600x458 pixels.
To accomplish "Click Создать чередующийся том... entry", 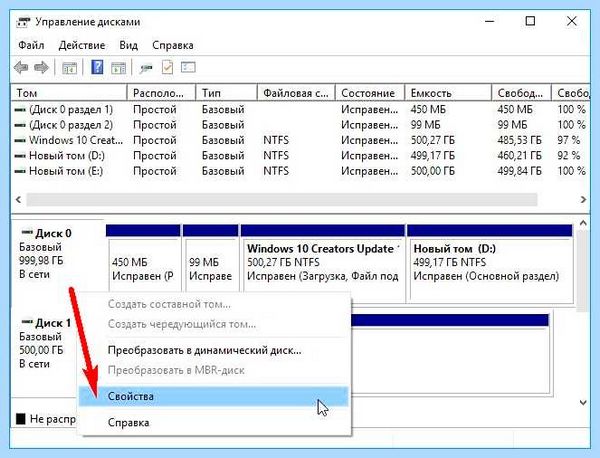I will click(x=214, y=324).
